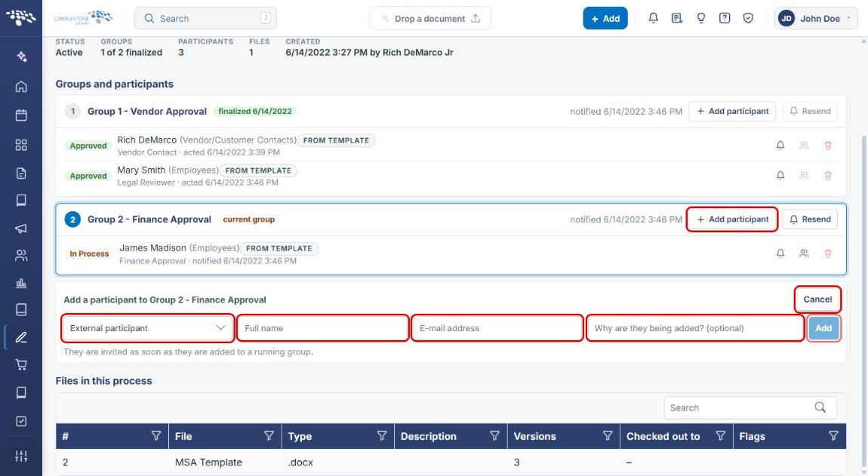
Task: Cancel adding a participant
Action: [x=817, y=299]
